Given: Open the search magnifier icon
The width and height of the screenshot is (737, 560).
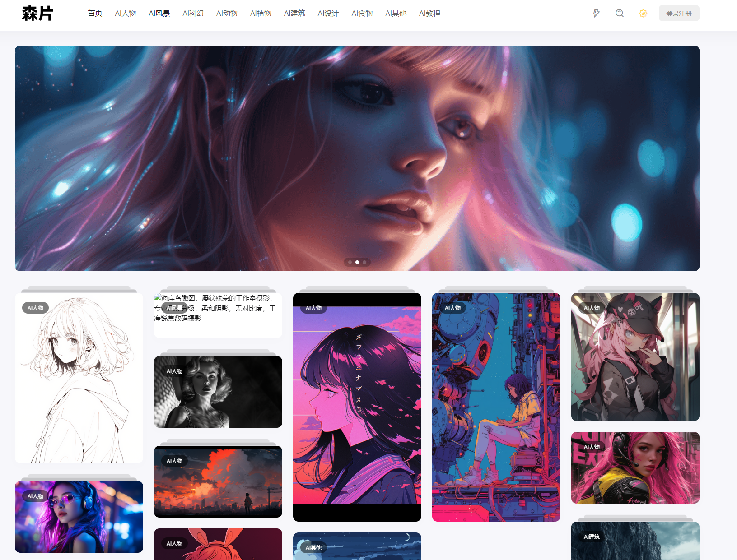Looking at the screenshot, I should click(x=620, y=13).
